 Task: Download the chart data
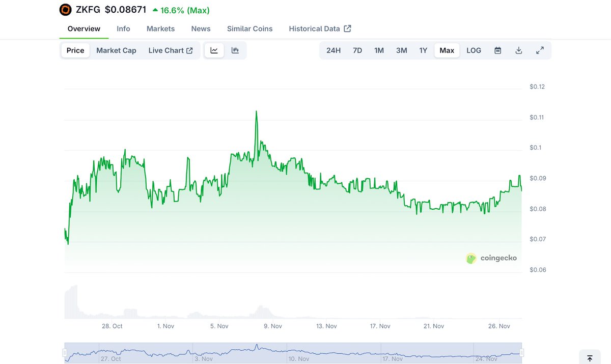pyautogui.click(x=519, y=50)
